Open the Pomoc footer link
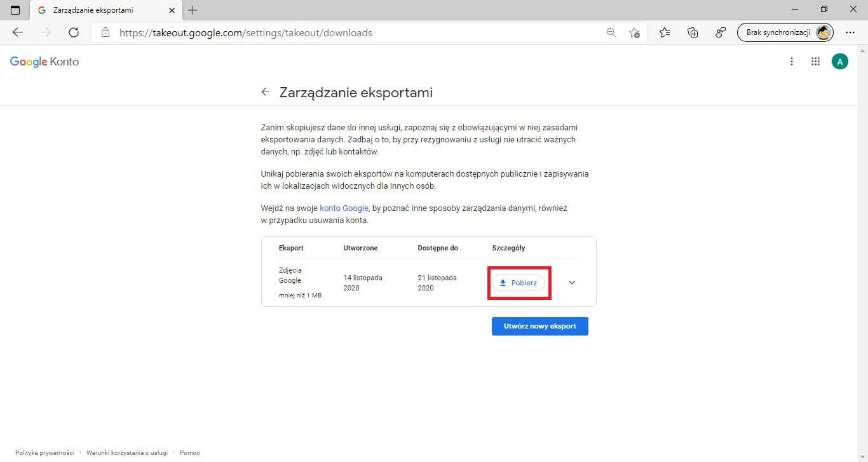This screenshot has width=868, height=462. point(190,453)
